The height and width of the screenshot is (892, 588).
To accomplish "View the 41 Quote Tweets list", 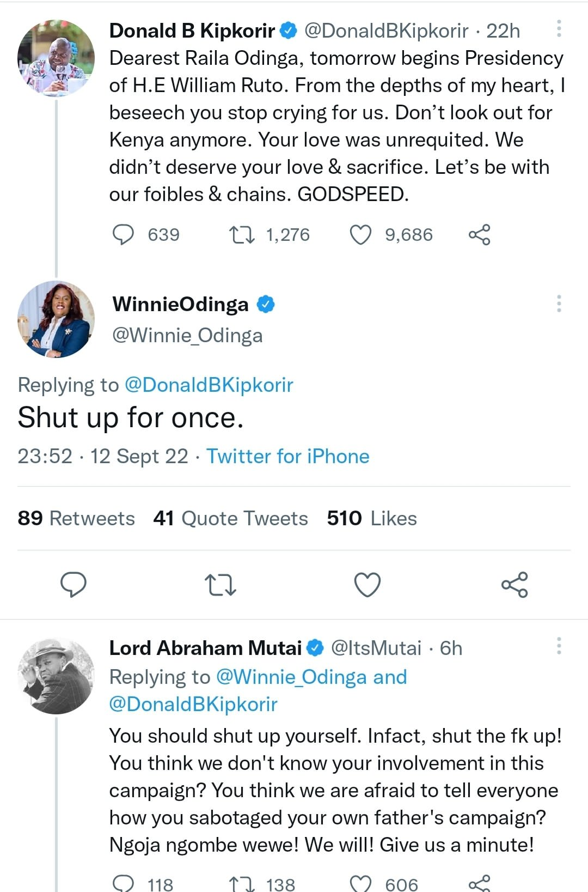I will (x=230, y=518).
